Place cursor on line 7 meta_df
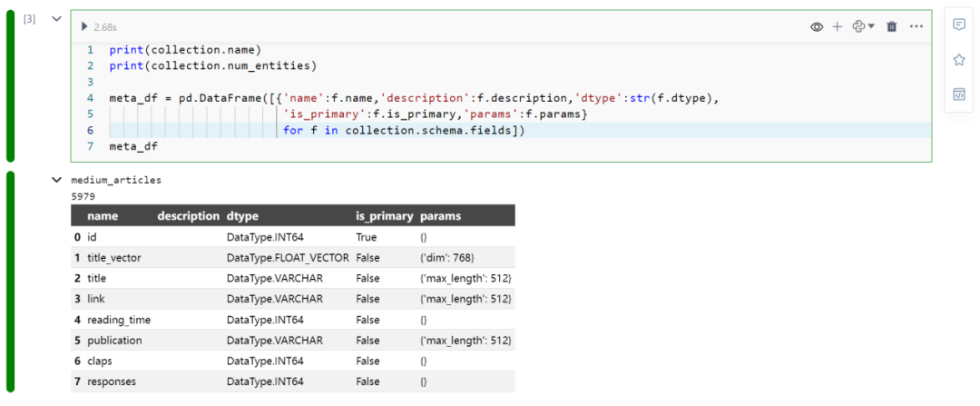This screenshot has width=980, height=406. click(133, 146)
